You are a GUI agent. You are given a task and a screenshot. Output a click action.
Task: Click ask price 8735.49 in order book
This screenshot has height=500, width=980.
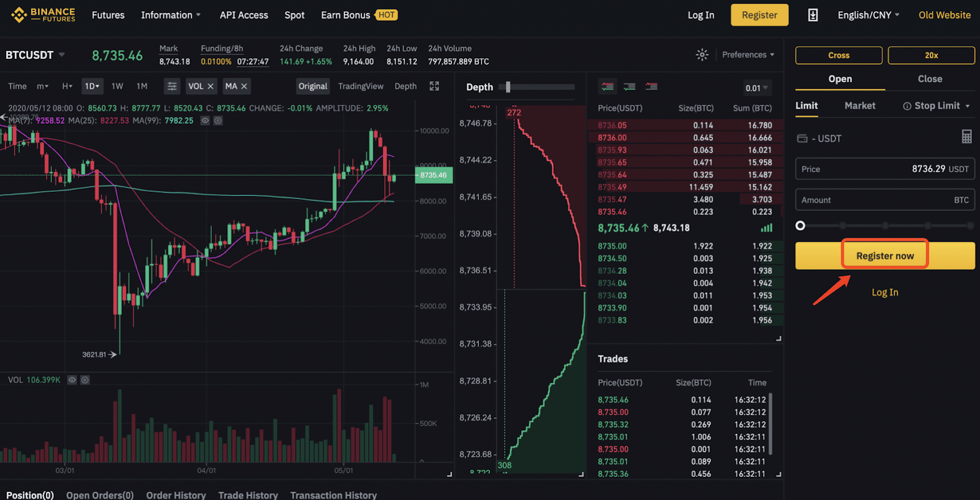[x=612, y=187]
